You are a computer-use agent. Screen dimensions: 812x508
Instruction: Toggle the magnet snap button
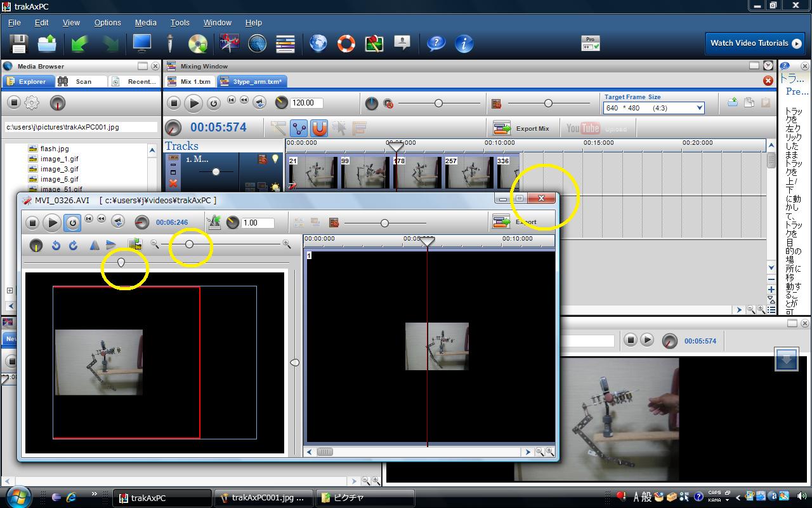pyautogui.click(x=319, y=128)
